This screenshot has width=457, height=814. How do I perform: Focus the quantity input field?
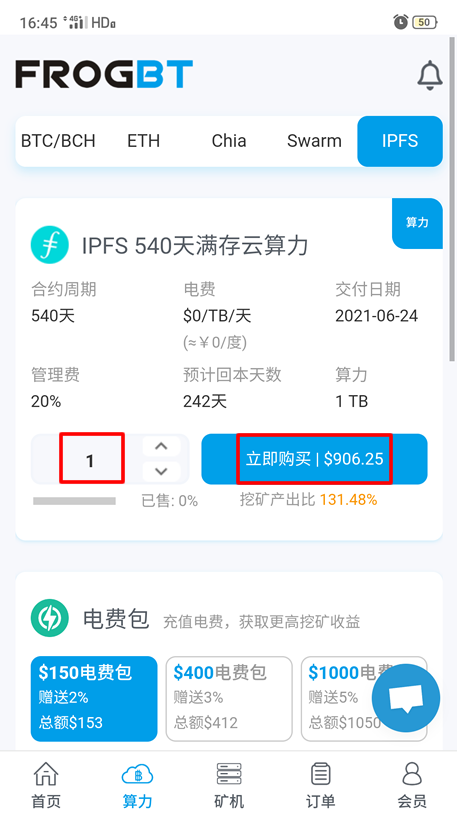pyautogui.click(x=90, y=459)
